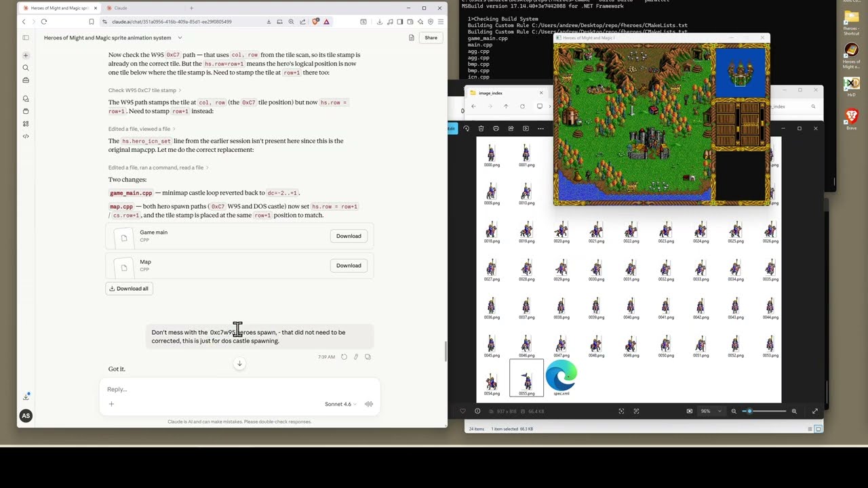Click the search icon in Claude sidebar
The image size is (868, 488).
pyautogui.click(x=26, y=68)
